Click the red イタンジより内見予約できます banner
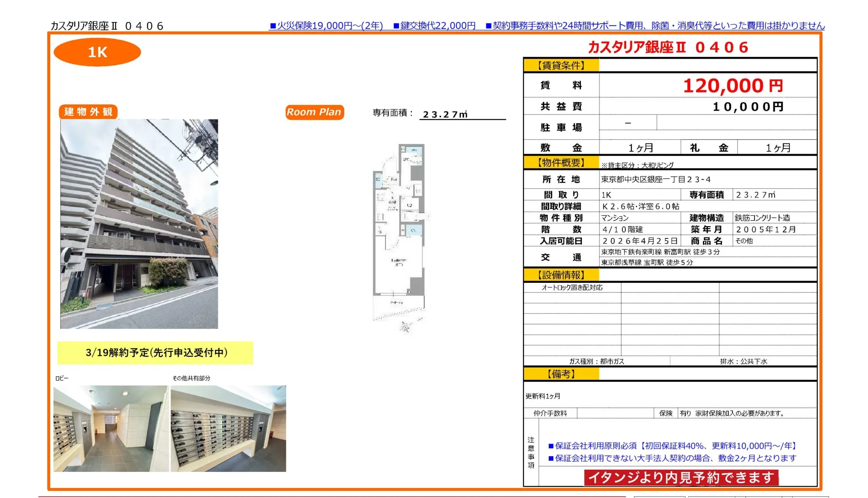 681,477
